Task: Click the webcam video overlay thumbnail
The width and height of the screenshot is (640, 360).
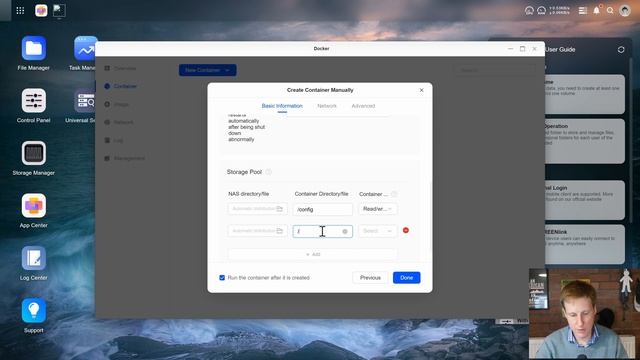Action: tap(584, 313)
